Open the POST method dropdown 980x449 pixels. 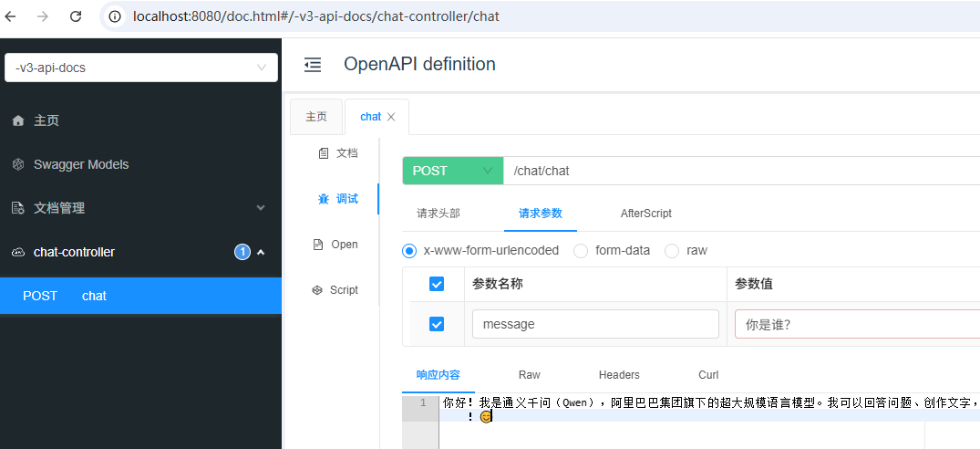click(x=453, y=171)
